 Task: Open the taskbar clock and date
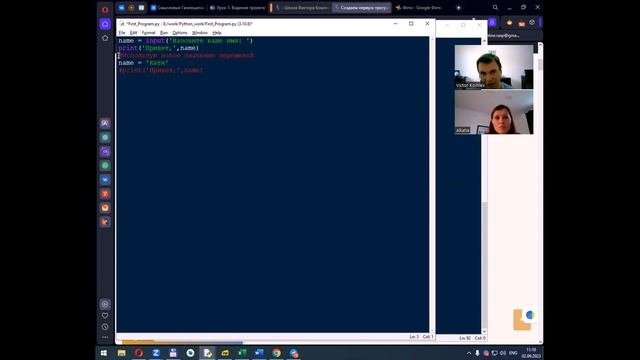531,353
